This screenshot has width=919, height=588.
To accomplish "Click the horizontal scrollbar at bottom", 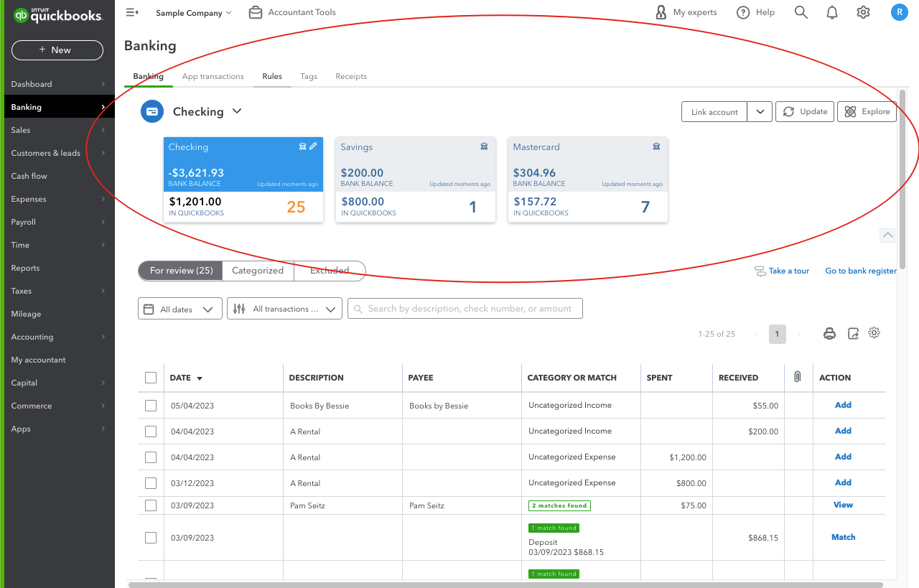I will 505,584.
